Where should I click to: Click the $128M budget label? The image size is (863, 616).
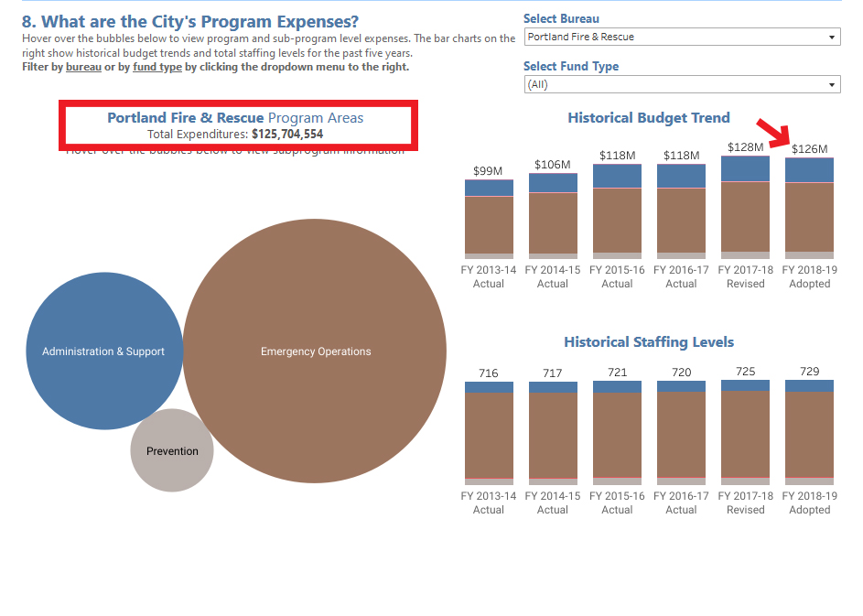(x=745, y=147)
